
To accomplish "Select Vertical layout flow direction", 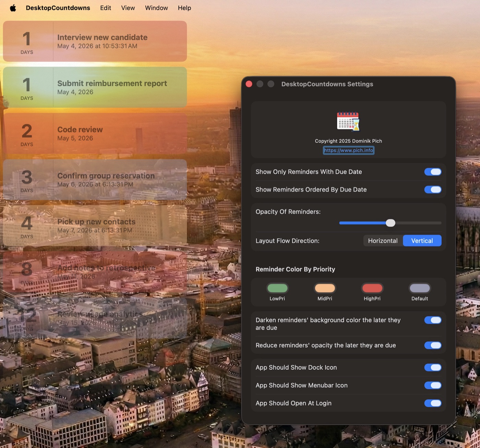I will 422,241.
